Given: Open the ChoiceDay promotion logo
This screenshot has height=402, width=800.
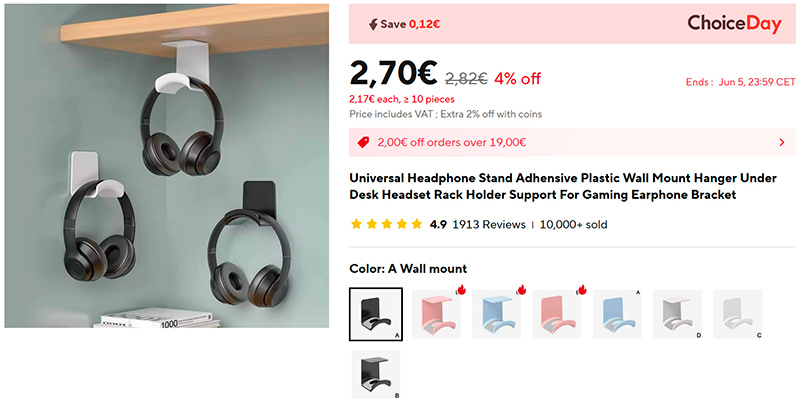Looking at the screenshot, I should (x=734, y=23).
